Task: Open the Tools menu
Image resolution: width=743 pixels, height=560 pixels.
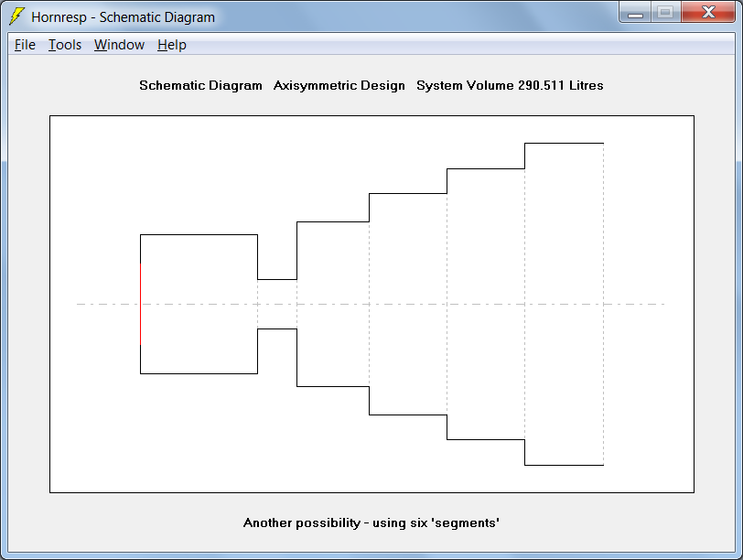Action: click(x=65, y=45)
